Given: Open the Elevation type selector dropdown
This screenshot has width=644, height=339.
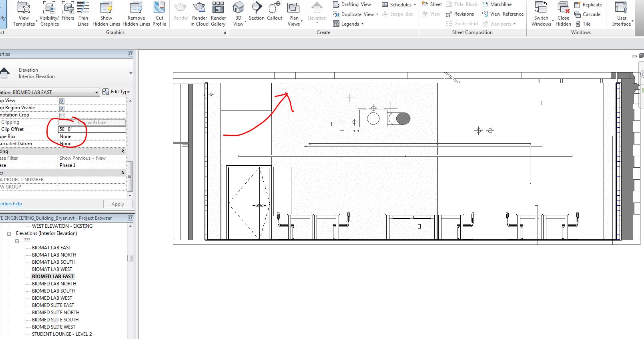Looking at the screenshot, I should (x=130, y=73).
